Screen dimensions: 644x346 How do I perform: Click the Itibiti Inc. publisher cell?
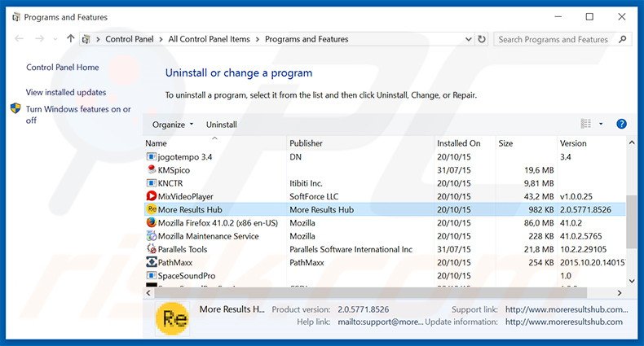pyautogui.click(x=306, y=183)
